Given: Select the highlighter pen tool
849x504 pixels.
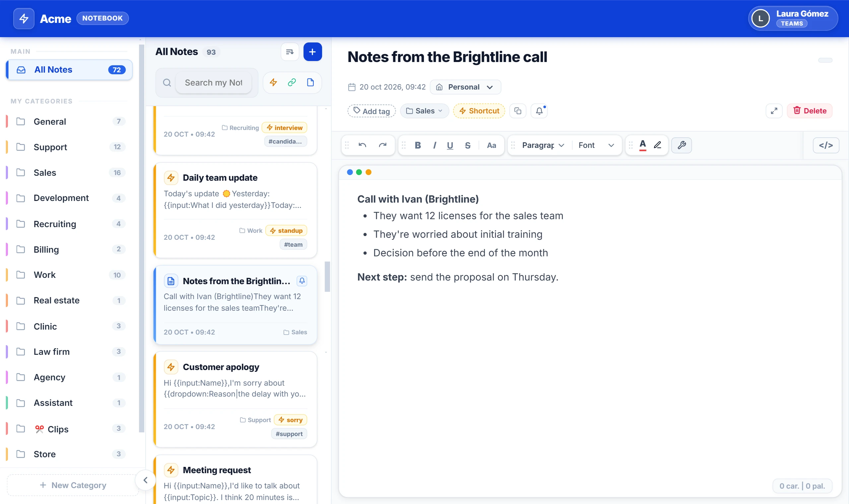Looking at the screenshot, I should 657,145.
